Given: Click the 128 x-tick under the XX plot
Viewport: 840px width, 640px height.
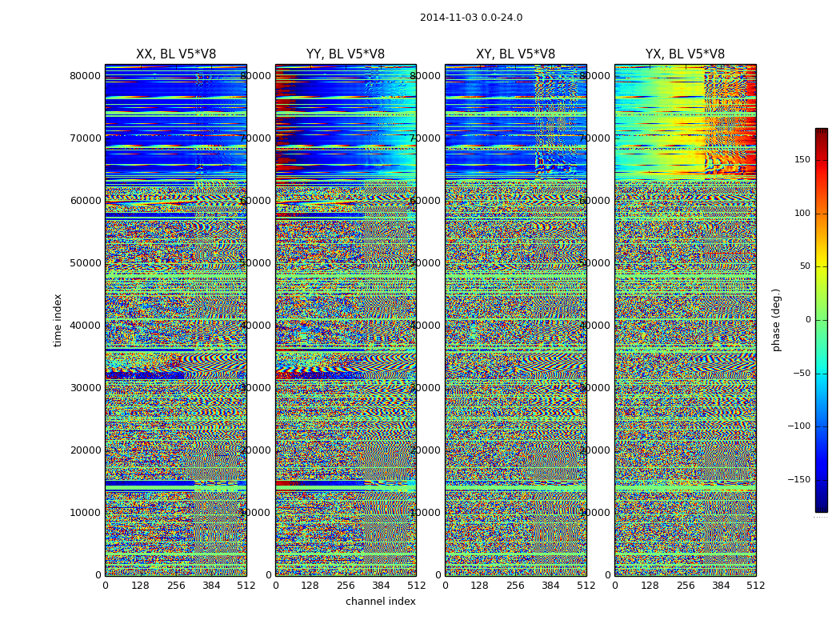Looking at the screenshot, I should point(140,586).
